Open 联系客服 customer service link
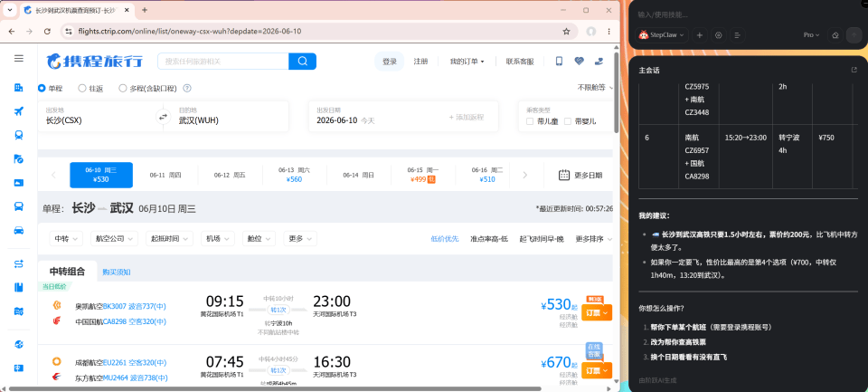This screenshot has width=868, height=392. pos(520,62)
